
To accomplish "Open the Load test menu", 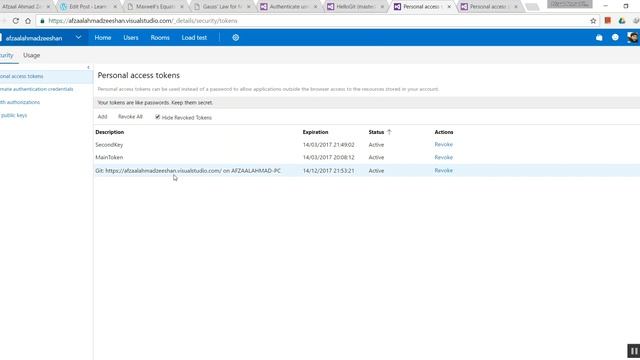I will pyautogui.click(x=194, y=38).
